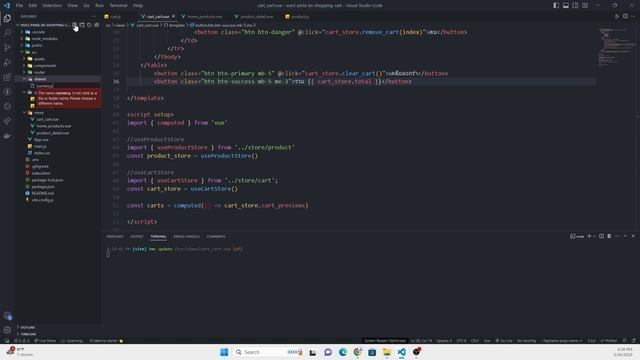640x360 pixels.
Task: Switch to home_products.vue editor tab
Action: point(204,16)
